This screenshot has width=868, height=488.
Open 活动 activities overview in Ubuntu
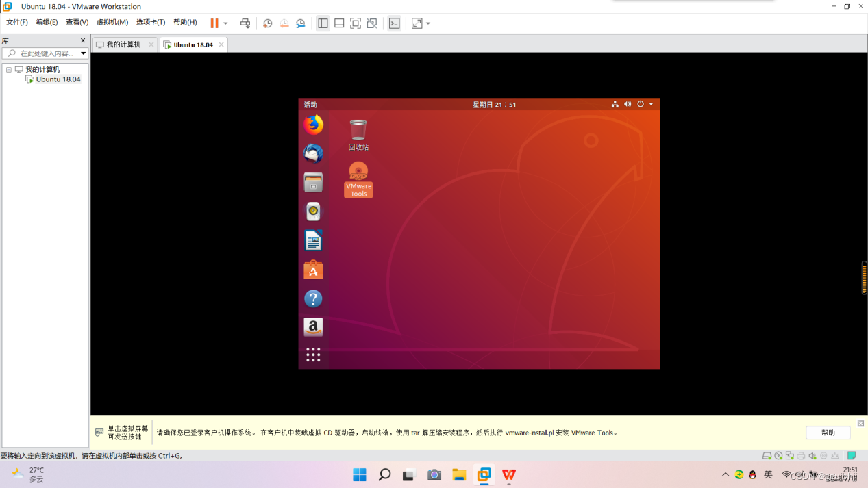(310, 105)
